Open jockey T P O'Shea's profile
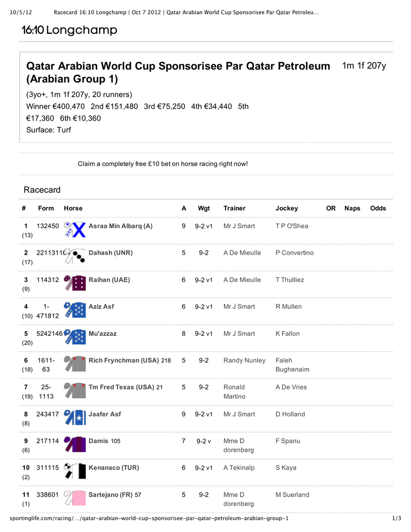411x532 pixels. click(x=291, y=226)
